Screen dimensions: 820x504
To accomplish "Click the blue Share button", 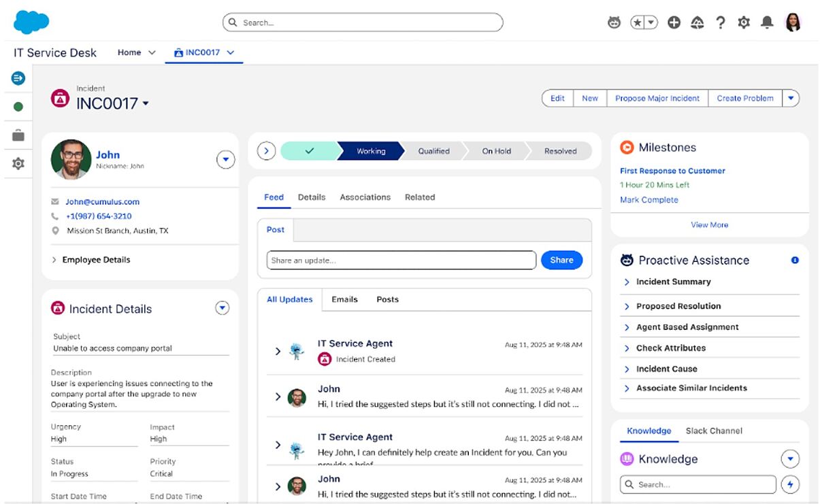I will (x=561, y=260).
